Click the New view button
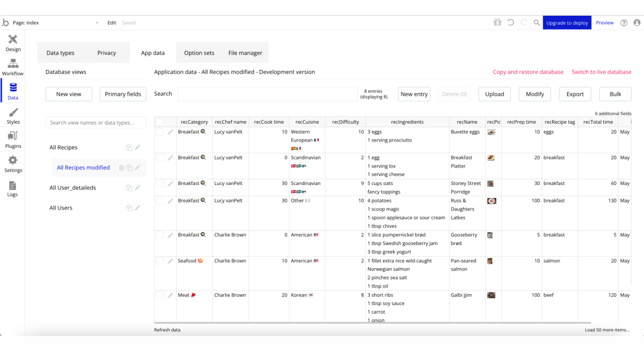Screen dimensions: 644x354 point(69,94)
